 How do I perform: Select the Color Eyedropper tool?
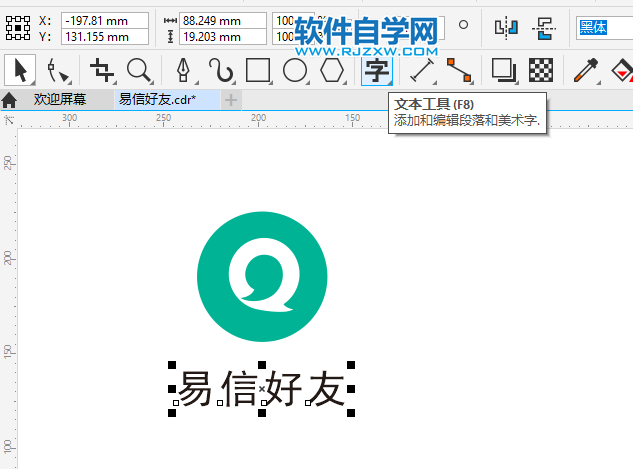coord(586,70)
